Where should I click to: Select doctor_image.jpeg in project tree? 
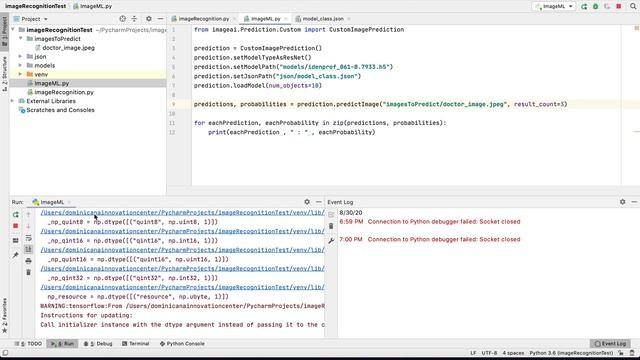[x=68, y=48]
